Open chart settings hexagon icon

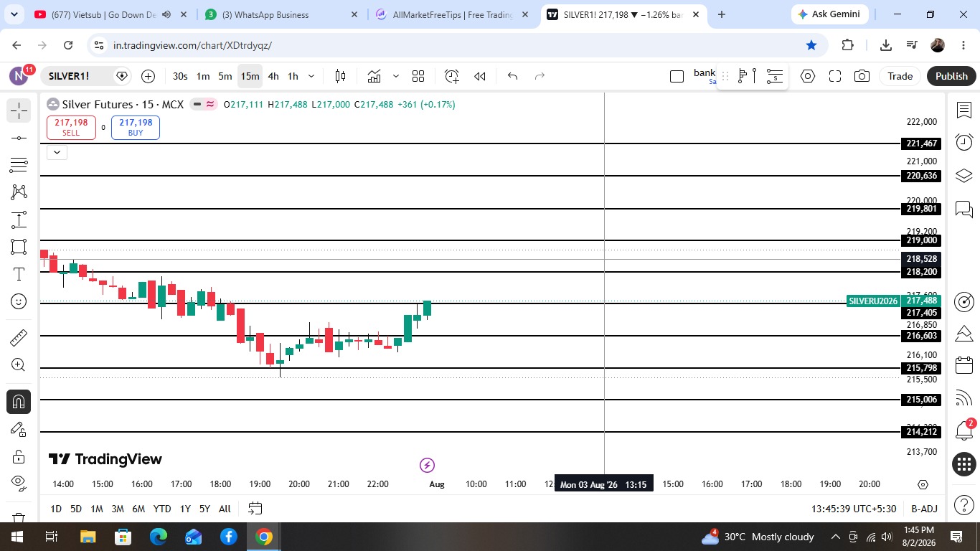(808, 76)
